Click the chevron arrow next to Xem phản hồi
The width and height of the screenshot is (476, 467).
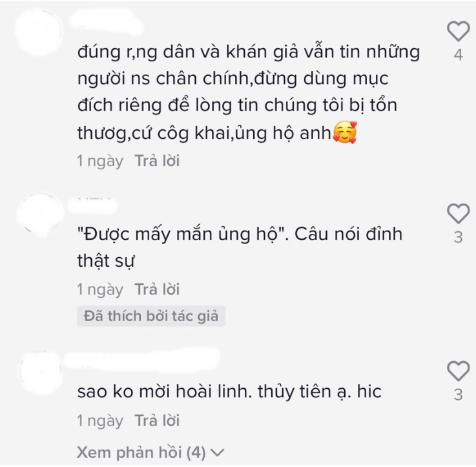point(218,453)
